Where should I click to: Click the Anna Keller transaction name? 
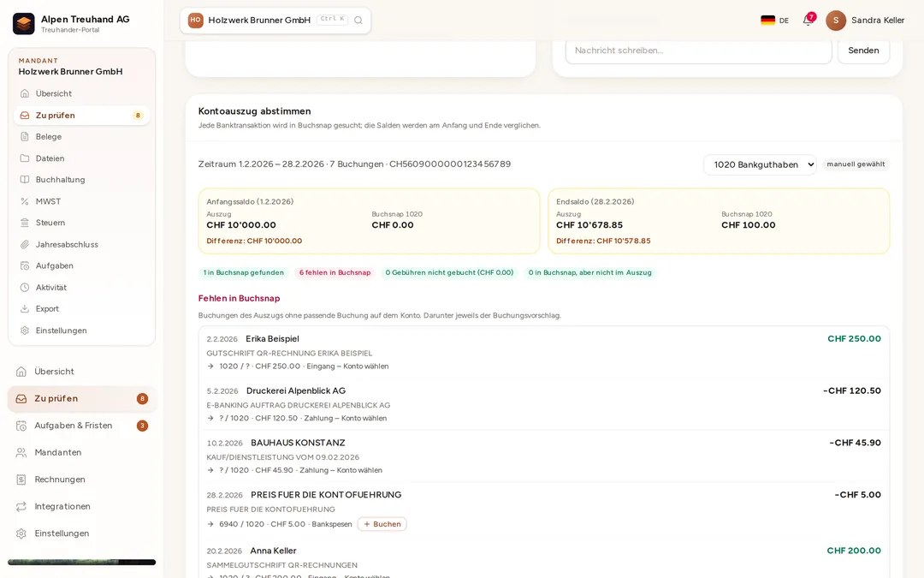click(274, 551)
